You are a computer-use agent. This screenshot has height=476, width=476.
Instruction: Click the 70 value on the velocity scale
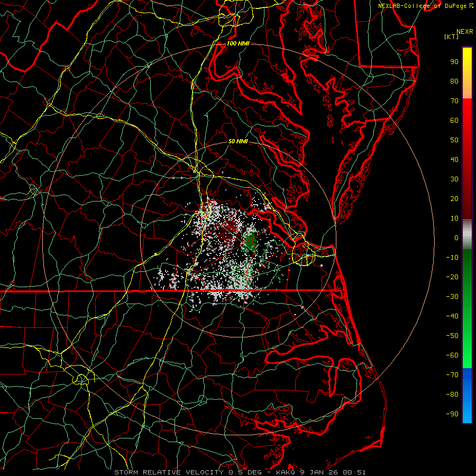(454, 101)
